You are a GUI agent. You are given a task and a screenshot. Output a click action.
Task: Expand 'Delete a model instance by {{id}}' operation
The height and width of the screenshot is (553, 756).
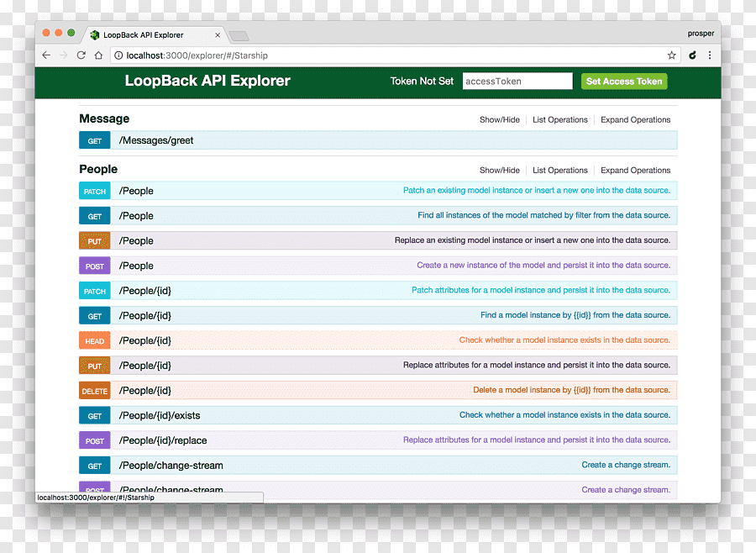(571, 390)
